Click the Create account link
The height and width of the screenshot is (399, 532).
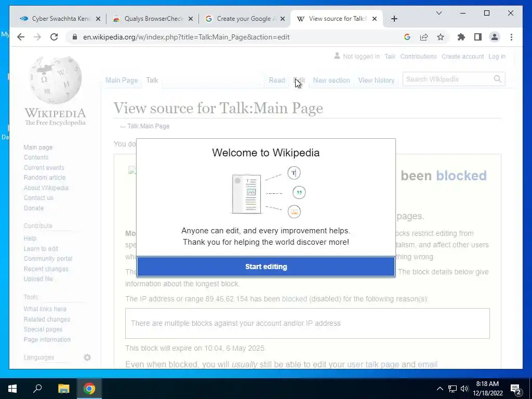(x=462, y=56)
